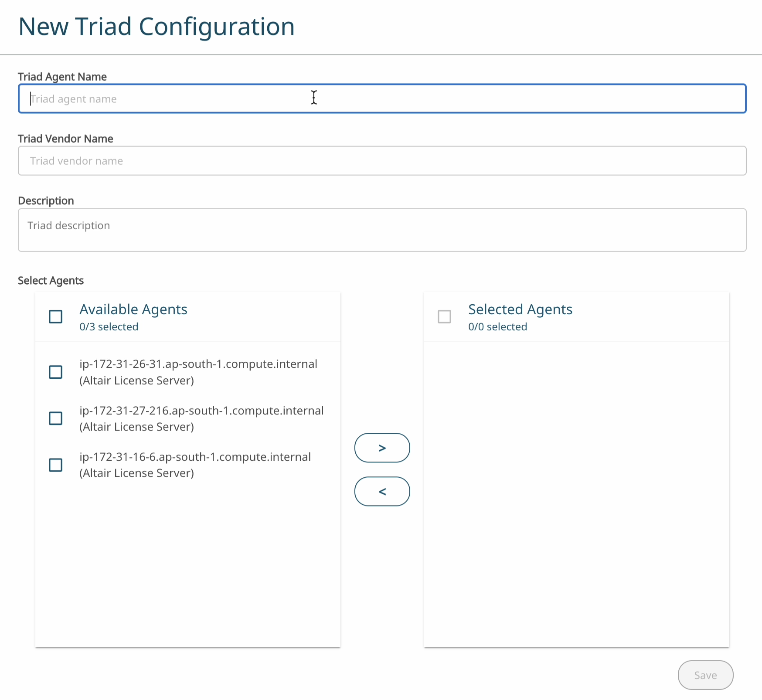The image size is (762, 700).
Task: Click the Triad Agent Name input field
Action: [x=382, y=99]
